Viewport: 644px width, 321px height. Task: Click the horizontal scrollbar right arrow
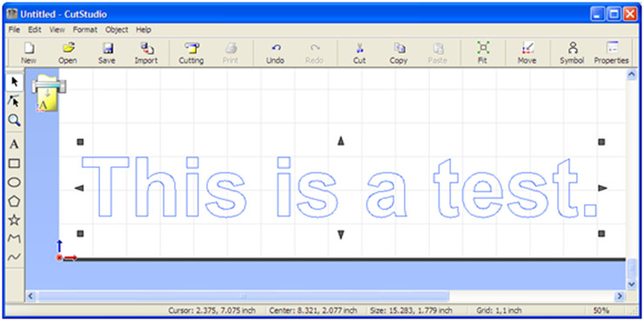(x=620, y=296)
